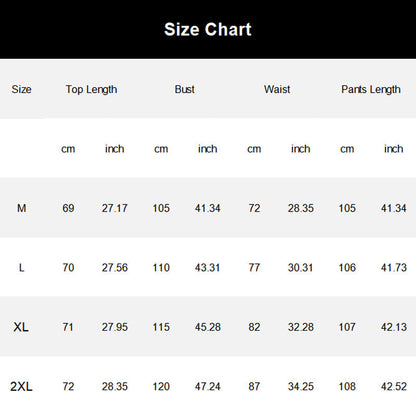This screenshot has width=416, height=416.
Task: Click the 41.73 pants length inch value
Action: point(394,268)
